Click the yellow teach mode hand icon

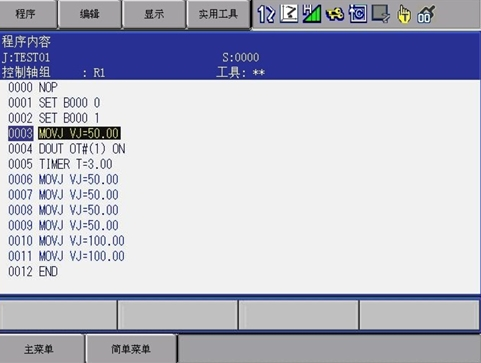(404, 14)
